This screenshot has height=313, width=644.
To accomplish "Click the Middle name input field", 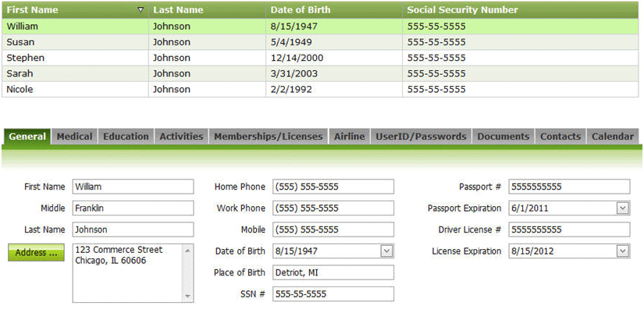I will coord(132,208).
